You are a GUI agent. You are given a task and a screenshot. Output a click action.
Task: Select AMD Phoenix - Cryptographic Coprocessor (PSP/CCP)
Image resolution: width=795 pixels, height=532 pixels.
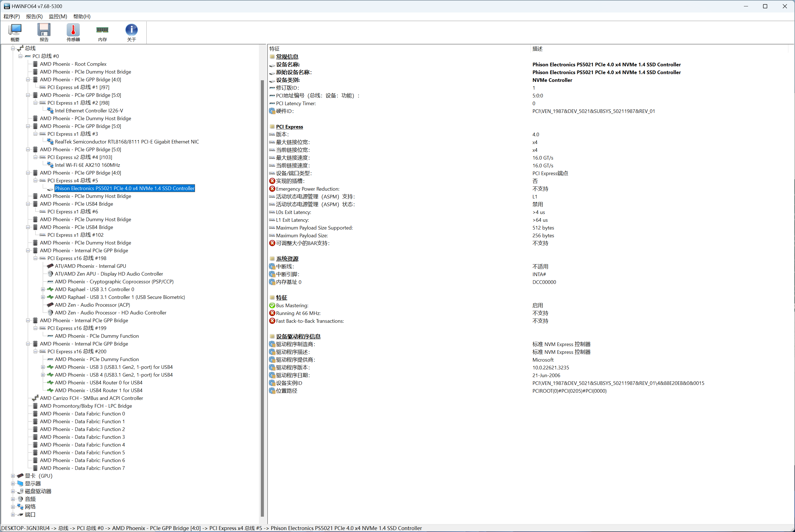pyautogui.click(x=114, y=282)
